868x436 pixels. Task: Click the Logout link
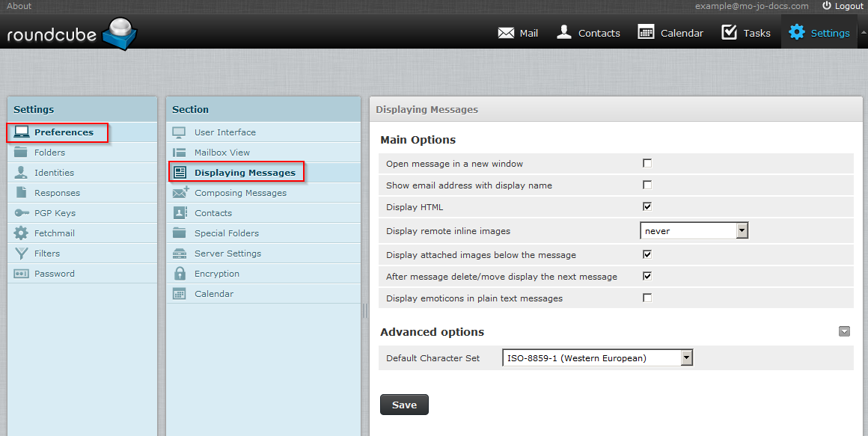(843, 6)
